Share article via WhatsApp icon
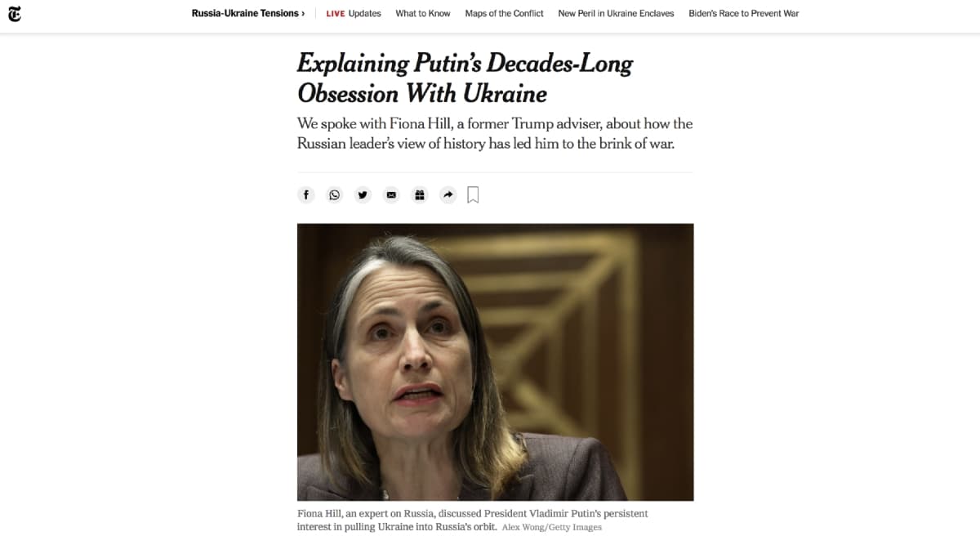The width and height of the screenshot is (980, 545). [335, 194]
